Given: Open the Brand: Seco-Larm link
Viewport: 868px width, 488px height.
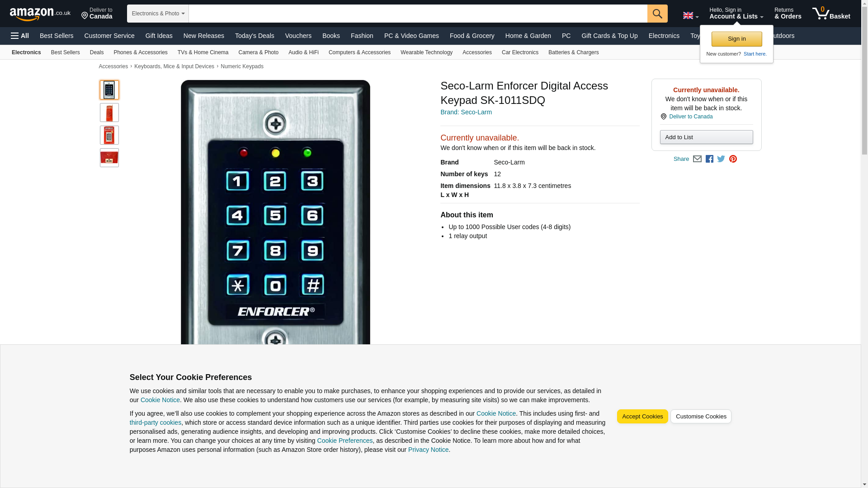Looking at the screenshot, I should point(466,112).
